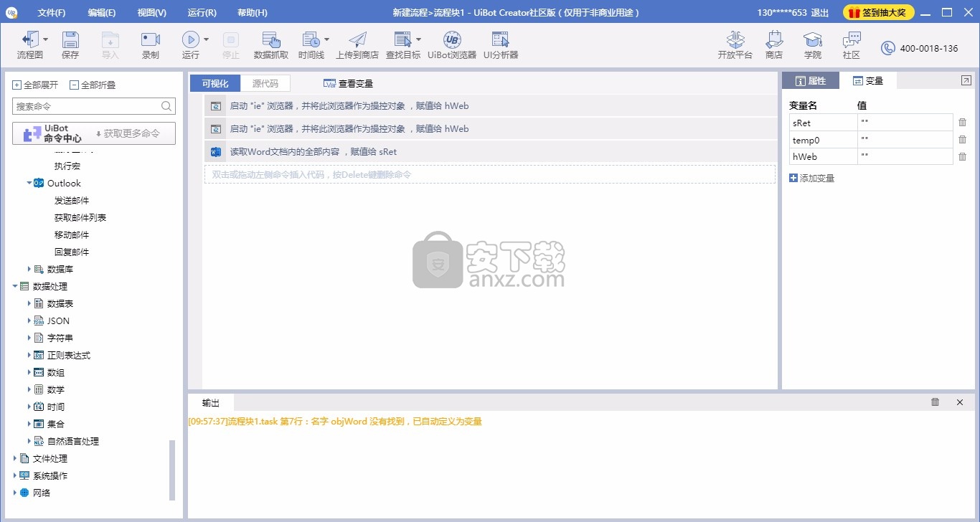The height and width of the screenshot is (522, 980).
Task: Click the 签到抽大奖 button
Action: click(878, 13)
